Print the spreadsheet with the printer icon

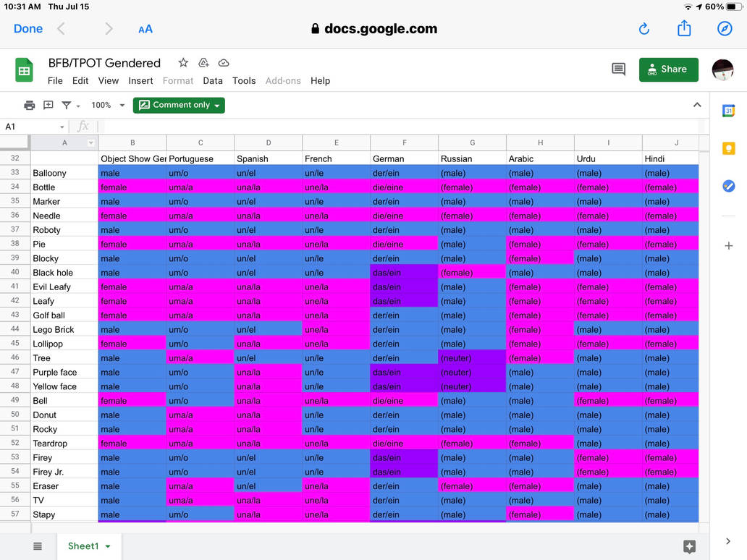pyautogui.click(x=30, y=105)
